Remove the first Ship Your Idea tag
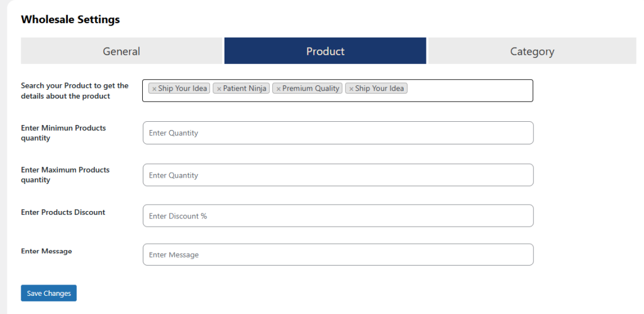The image size is (644, 314). click(154, 89)
